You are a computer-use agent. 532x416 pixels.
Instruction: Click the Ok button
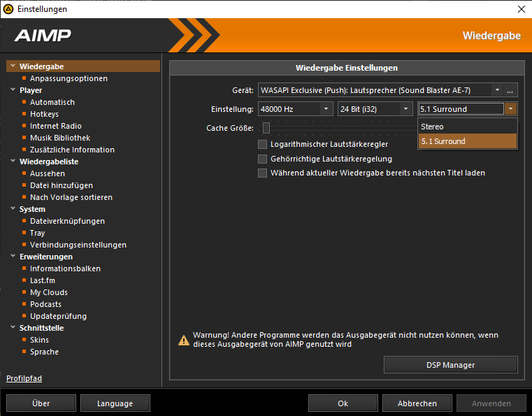343,403
